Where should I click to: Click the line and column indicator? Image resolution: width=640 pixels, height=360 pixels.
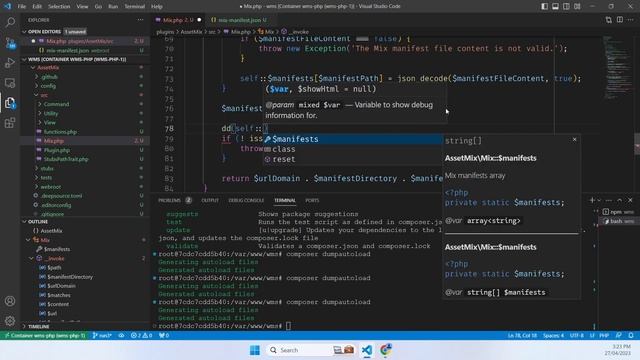[x=522, y=336]
